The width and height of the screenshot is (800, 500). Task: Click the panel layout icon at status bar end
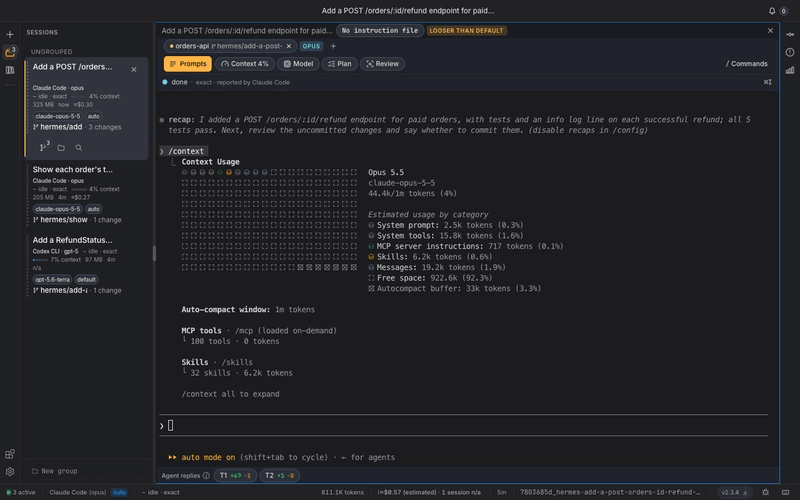(x=785, y=492)
